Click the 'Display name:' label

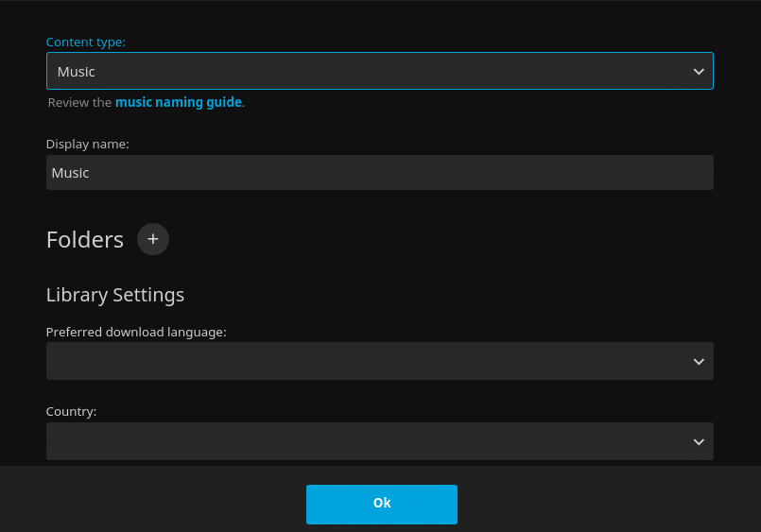[87, 144]
